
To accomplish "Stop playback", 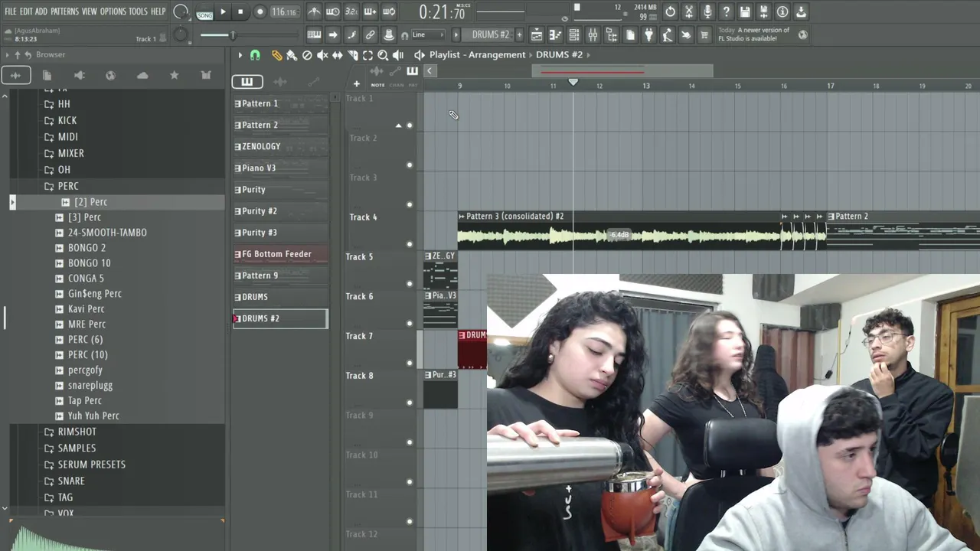I will 240,11.
